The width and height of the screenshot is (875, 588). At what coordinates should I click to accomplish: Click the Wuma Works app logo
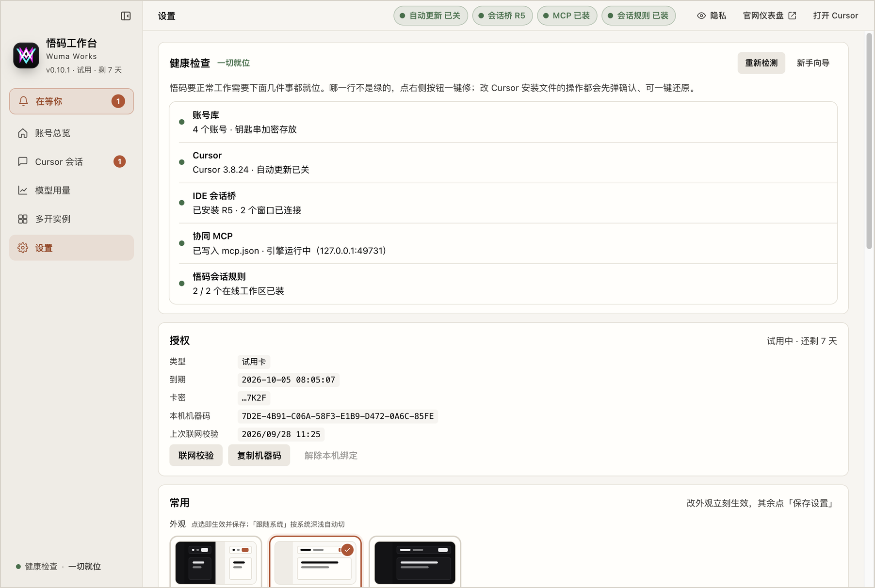click(x=26, y=56)
